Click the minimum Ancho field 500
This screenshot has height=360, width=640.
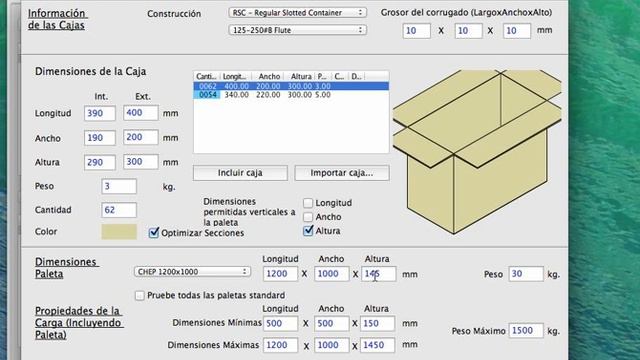331,323
